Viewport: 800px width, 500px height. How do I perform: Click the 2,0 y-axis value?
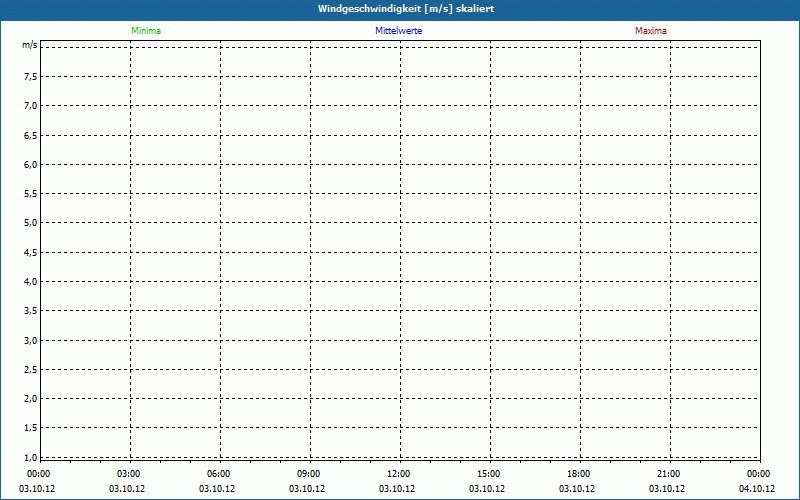click(31, 398)
